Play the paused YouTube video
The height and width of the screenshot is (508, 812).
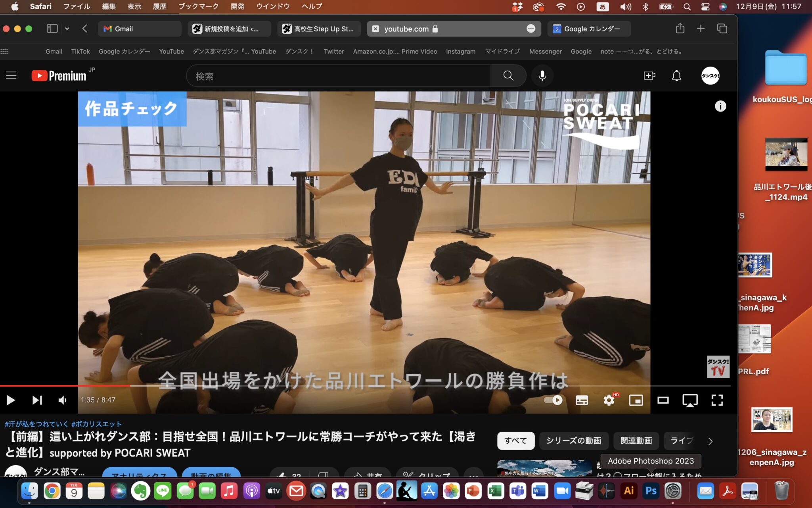point(11,400)
